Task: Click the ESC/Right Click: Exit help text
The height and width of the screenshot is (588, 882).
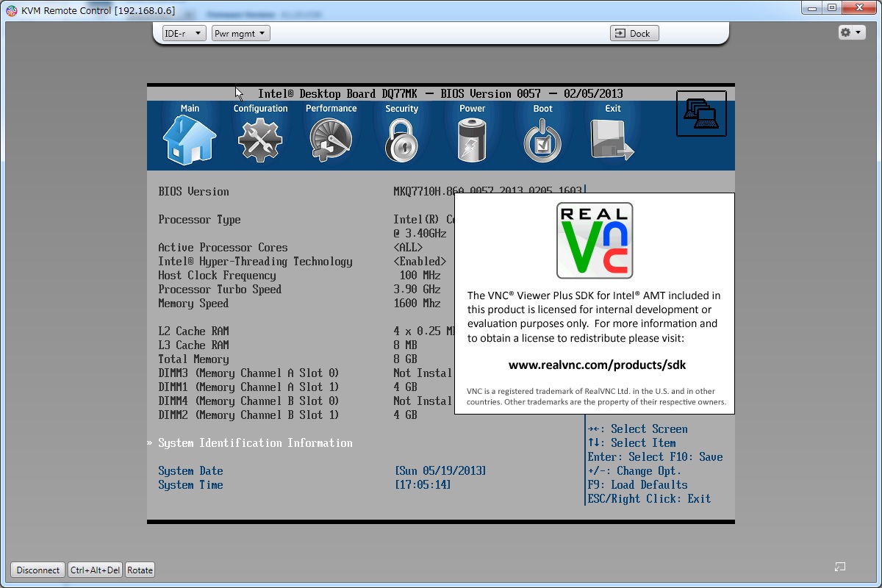Action: [649, 498]
